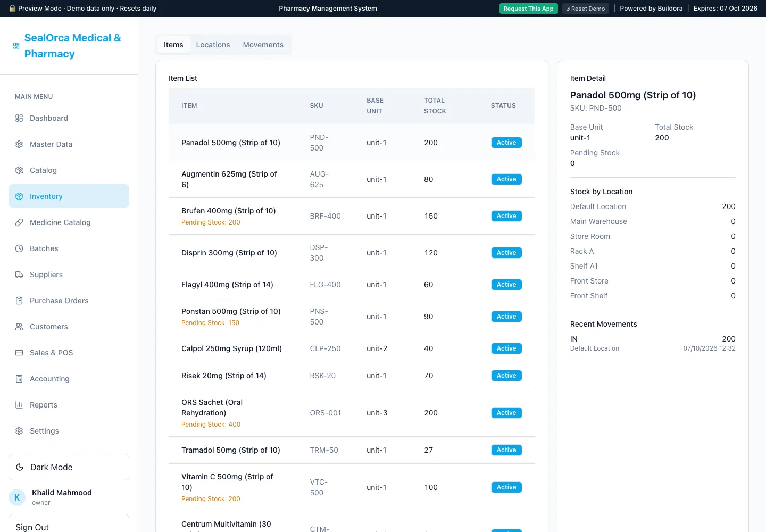Click the Sales & POS card icon
The image size is (766, 532).
point(19,353)
